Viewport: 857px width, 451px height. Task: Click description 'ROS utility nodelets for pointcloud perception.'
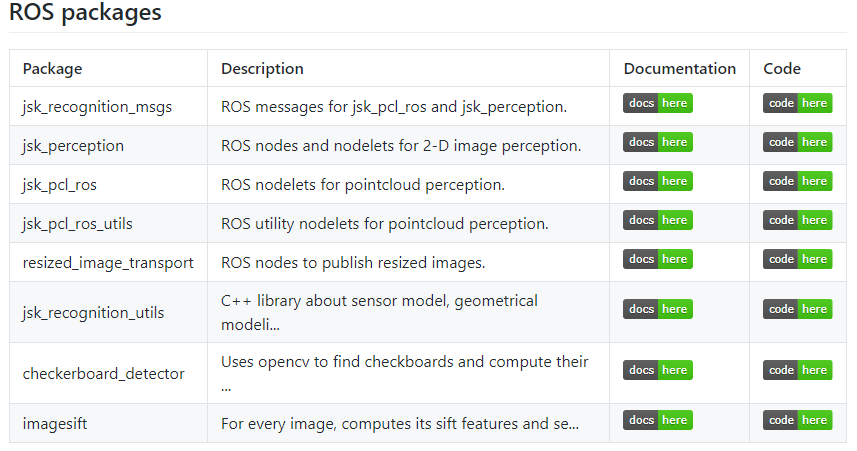[x=385, y=224]
